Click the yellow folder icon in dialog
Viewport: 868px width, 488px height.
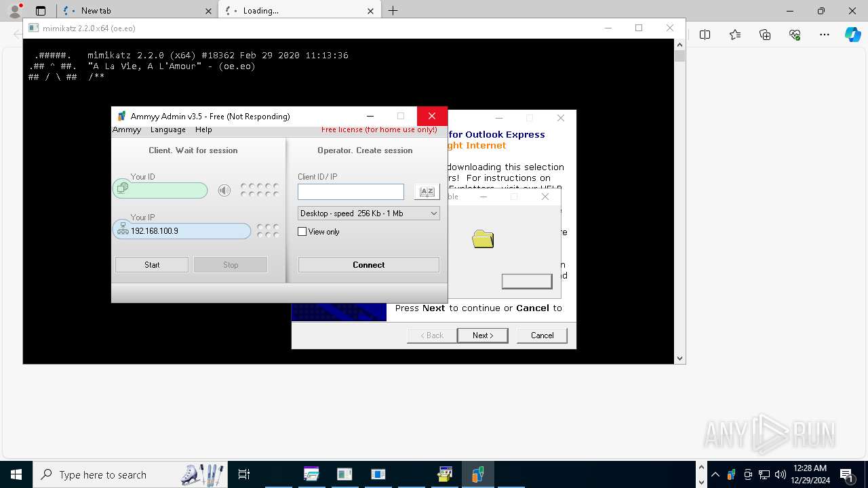tap(483, 239)
